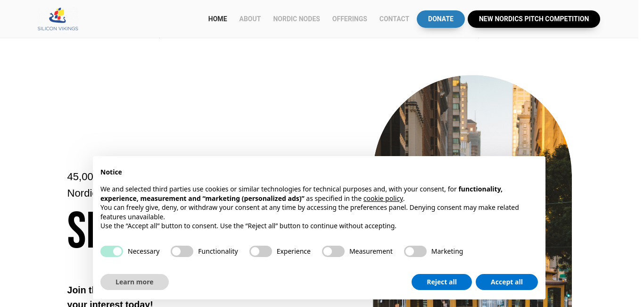This screenshot has width=644, height=307.
Task: Enable the Functionality cookies toggle
Action: (182, 251)
